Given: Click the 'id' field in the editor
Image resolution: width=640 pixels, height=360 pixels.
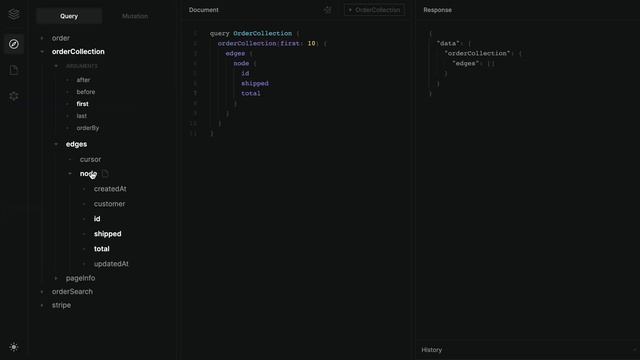Looking at the screenshot, I should pyautogui.click(x=245, y=73).
